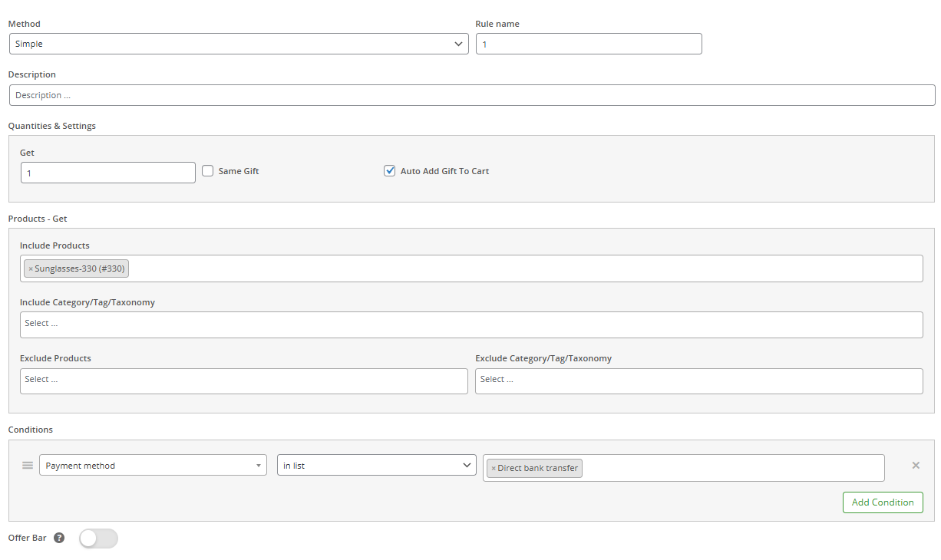Focus the Get quantity input field
This screenshot has width=941, height=560.
[x=107, y=173]
